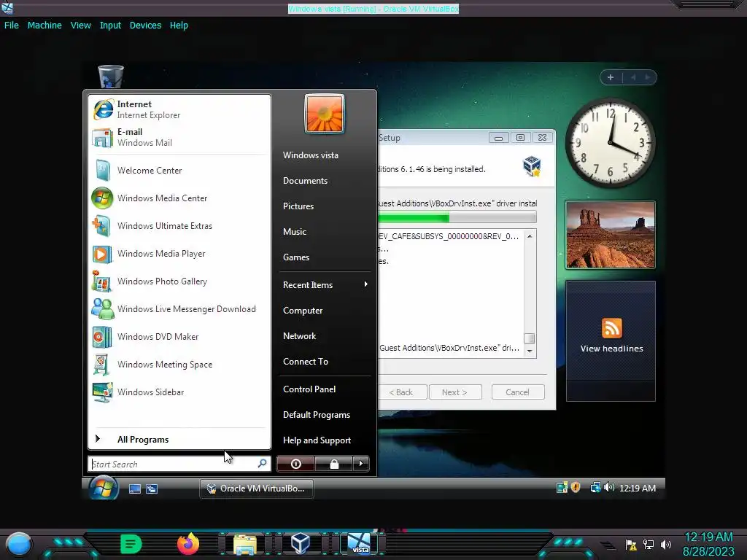Image resolution: width=747 pixels, height=560 pixels.
Task: Click the host start orb
Action: (x=19, y=545)
